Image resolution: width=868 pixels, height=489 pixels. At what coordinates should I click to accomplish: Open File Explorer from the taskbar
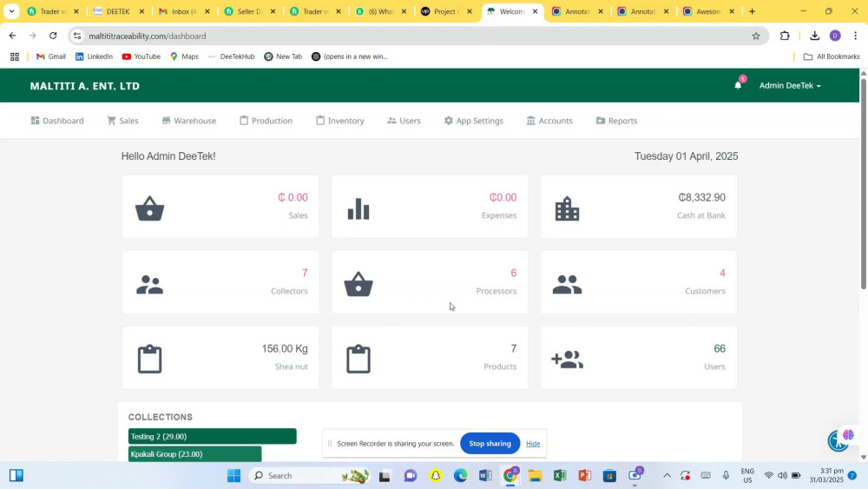pos(534,476)
